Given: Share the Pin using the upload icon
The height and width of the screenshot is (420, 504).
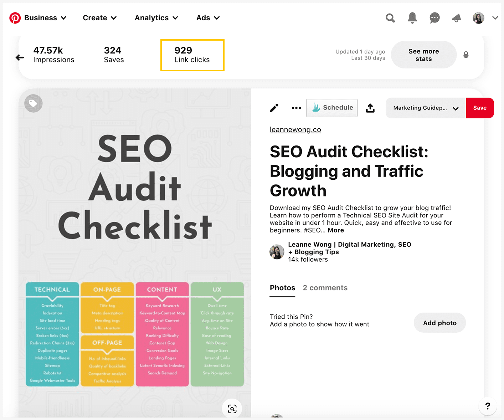Looking at the screenshot, I should [370, 108].
